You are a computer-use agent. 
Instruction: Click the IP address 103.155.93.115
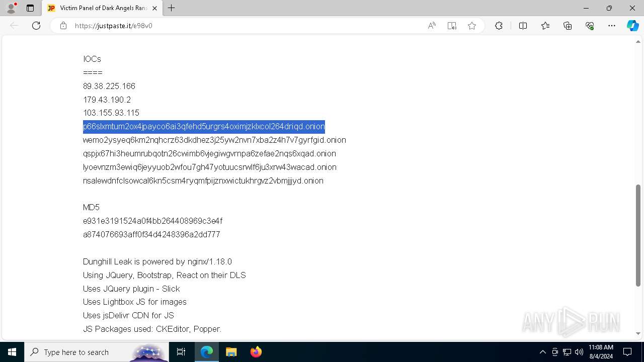pos(111,113)
